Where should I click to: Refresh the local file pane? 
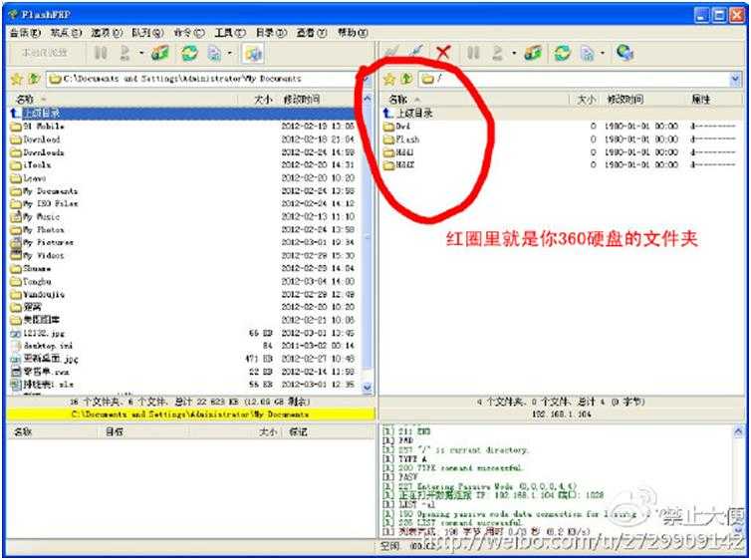189,53
